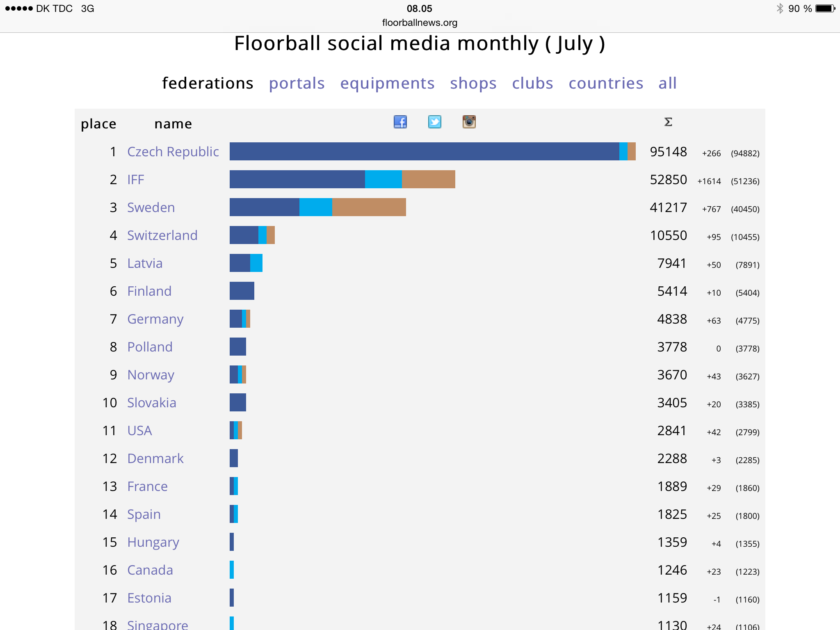840x630 pixels.
Task: Click the Switzerland link
Action: pyautogui.click(x=162, y=235)
